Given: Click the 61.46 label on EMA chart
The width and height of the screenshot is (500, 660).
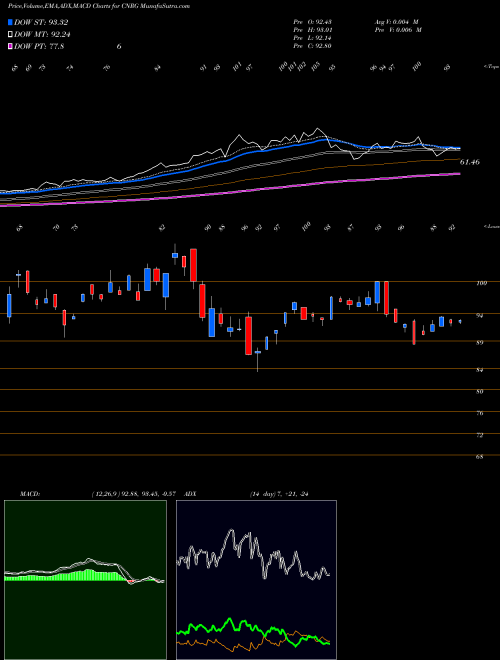Looking at the screenshot, I should coord(470,162).
